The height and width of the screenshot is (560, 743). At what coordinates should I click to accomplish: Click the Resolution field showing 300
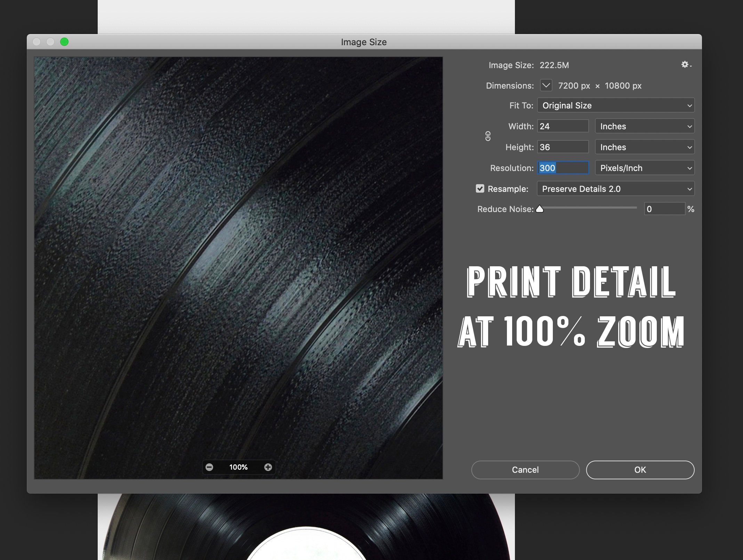click(563, 168)
